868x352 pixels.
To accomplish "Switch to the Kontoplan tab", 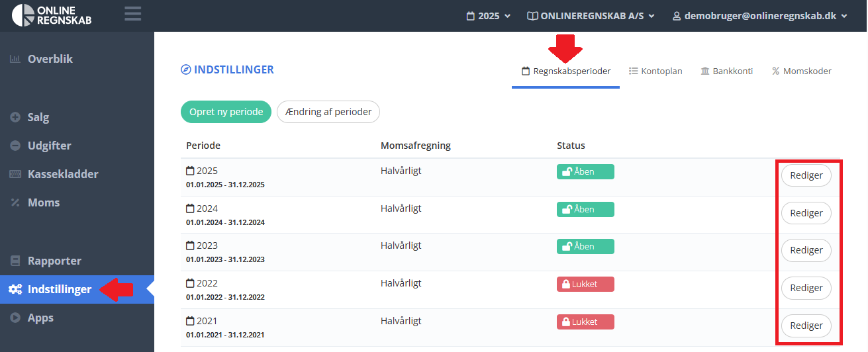I will (x=655, y=71).
